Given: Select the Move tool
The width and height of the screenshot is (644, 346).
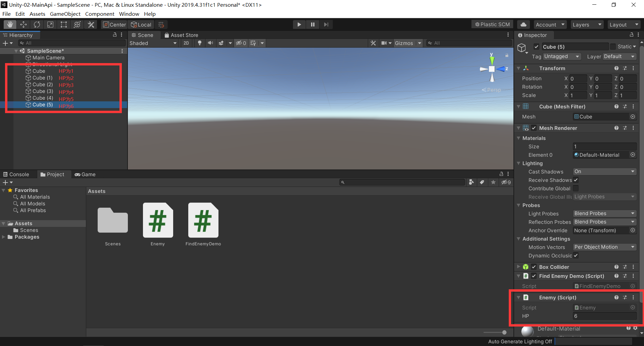Looking at the screenshot, I should pos(23,24).
